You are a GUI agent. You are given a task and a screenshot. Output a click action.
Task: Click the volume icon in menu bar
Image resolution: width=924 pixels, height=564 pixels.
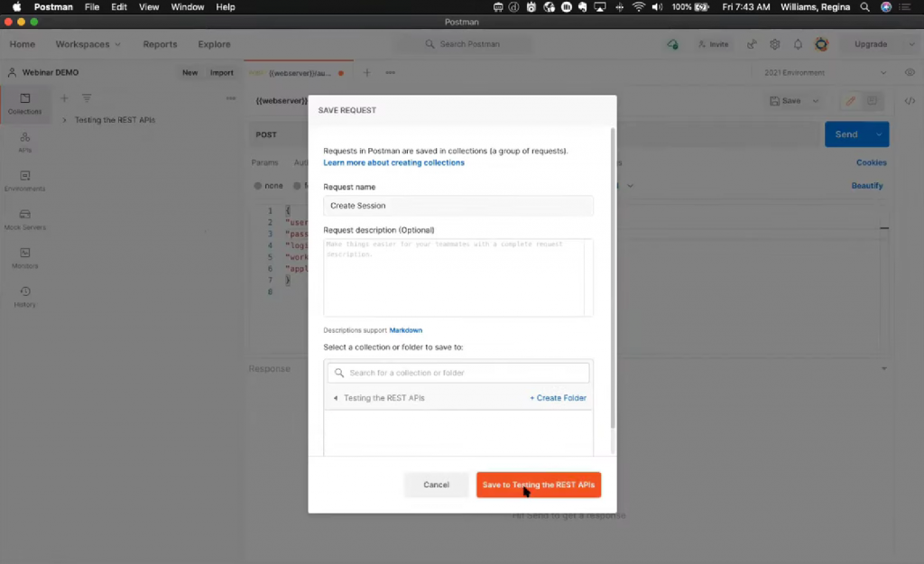(x=657, y=7)
